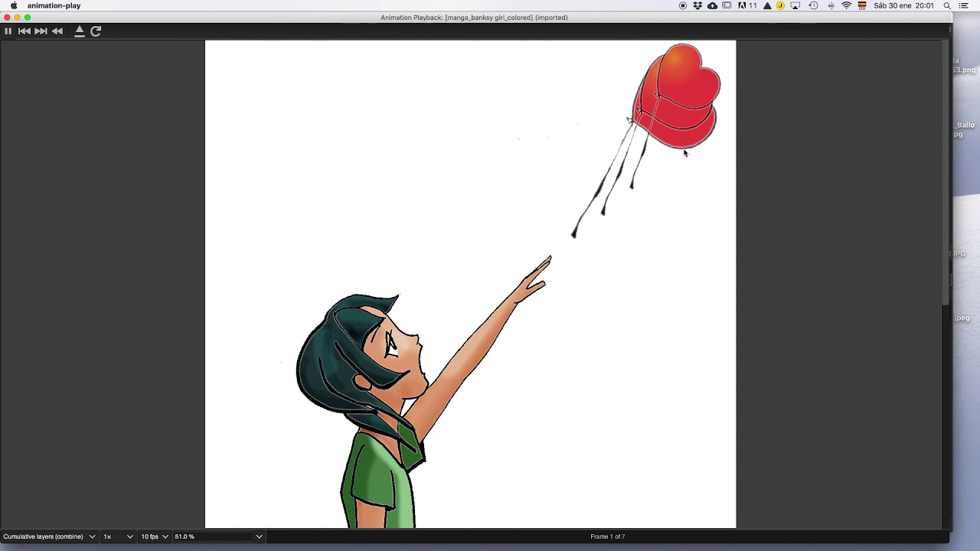980x551 pixels.
Task: Click the Frame 1 of 7 status text
Action: [x=608, y=536]
